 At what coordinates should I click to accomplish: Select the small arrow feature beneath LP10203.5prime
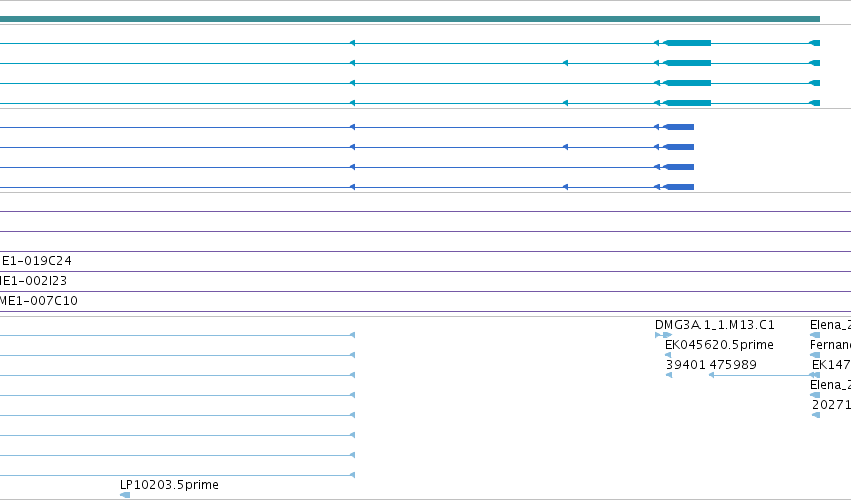click(x=125, y=495)
